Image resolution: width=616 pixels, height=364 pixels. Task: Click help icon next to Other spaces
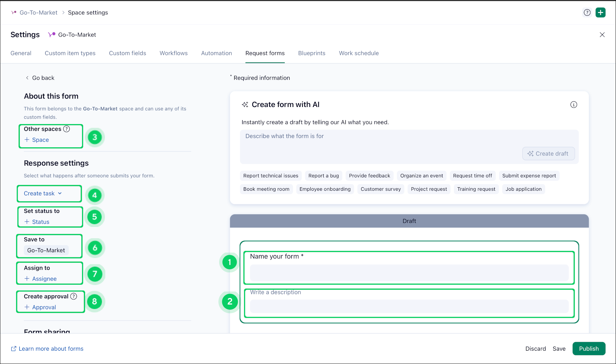coord(67,129)
